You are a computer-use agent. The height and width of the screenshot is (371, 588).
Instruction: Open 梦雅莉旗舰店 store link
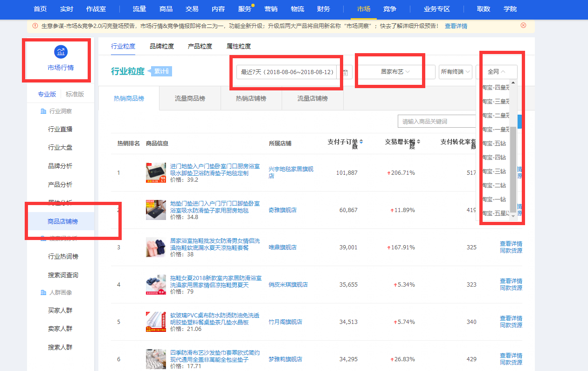[x=285, y=359]
